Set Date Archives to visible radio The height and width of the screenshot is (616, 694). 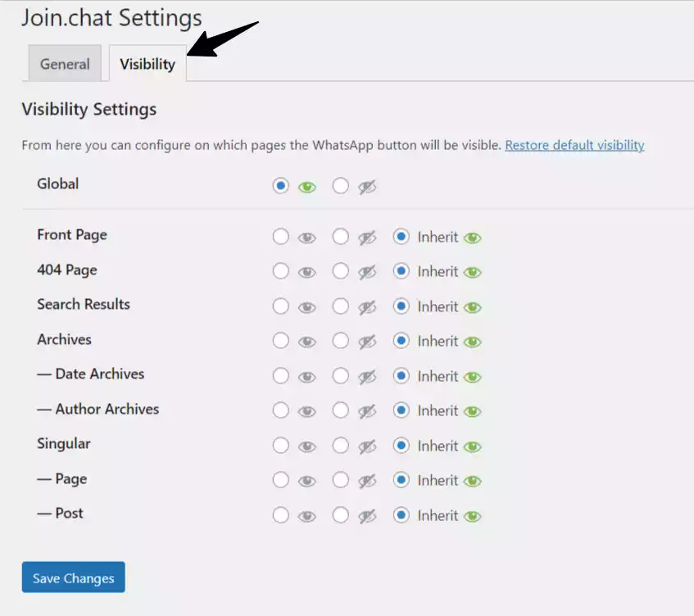coord(280,376)
